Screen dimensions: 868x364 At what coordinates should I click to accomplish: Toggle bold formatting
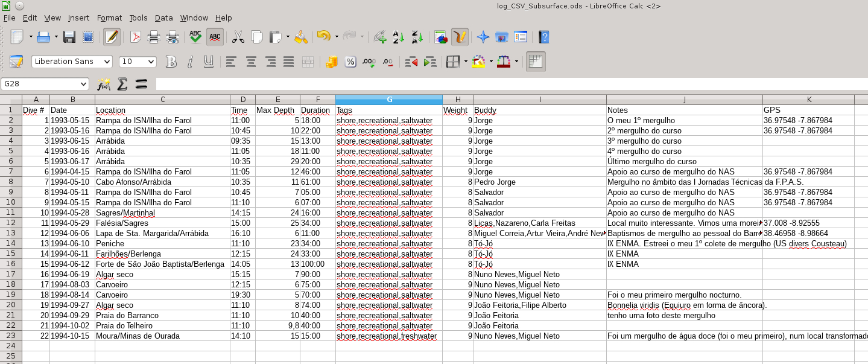coord(171,62)
